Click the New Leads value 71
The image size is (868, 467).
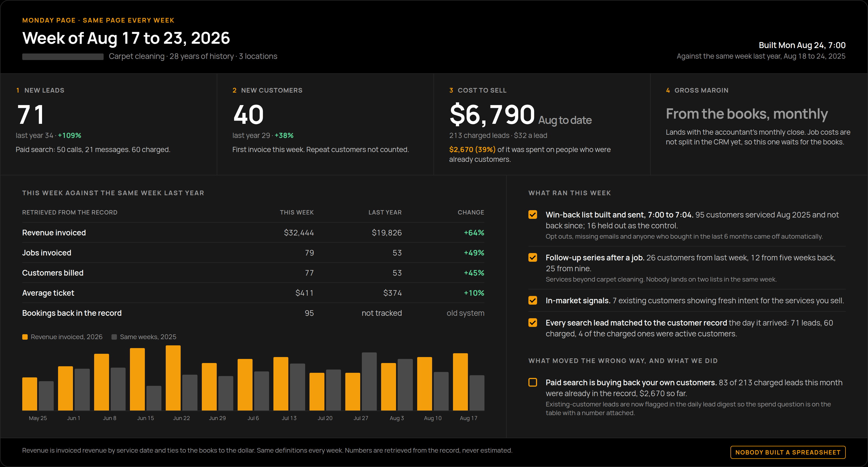pos(30,115)
